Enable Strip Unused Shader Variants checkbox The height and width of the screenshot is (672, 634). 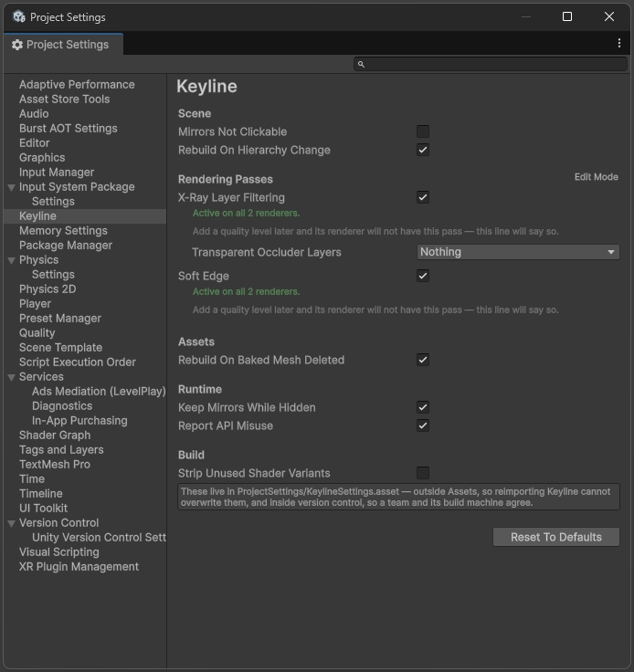(x=423, y=473)
